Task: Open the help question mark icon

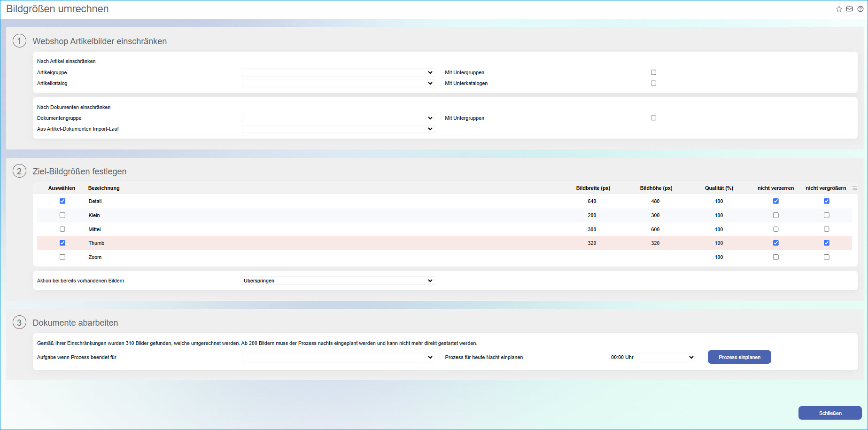Action: (860, 9)
